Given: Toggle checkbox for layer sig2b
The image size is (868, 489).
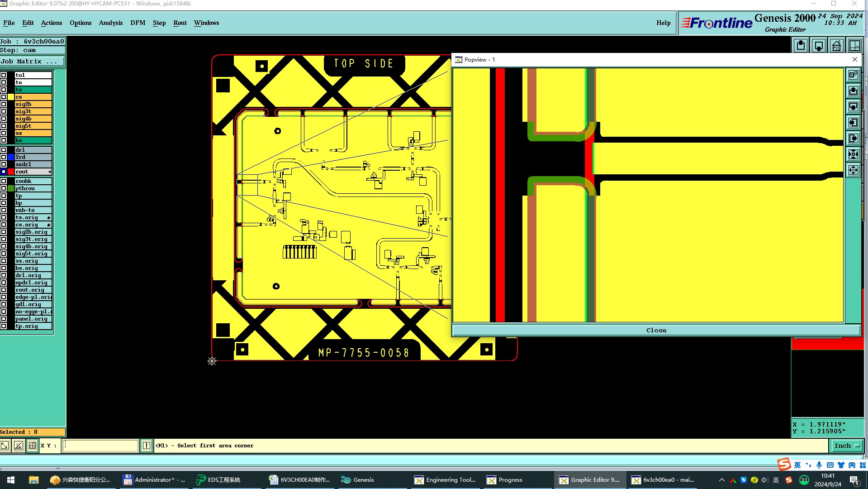Looking at the screenshot, I should point(4,104).
